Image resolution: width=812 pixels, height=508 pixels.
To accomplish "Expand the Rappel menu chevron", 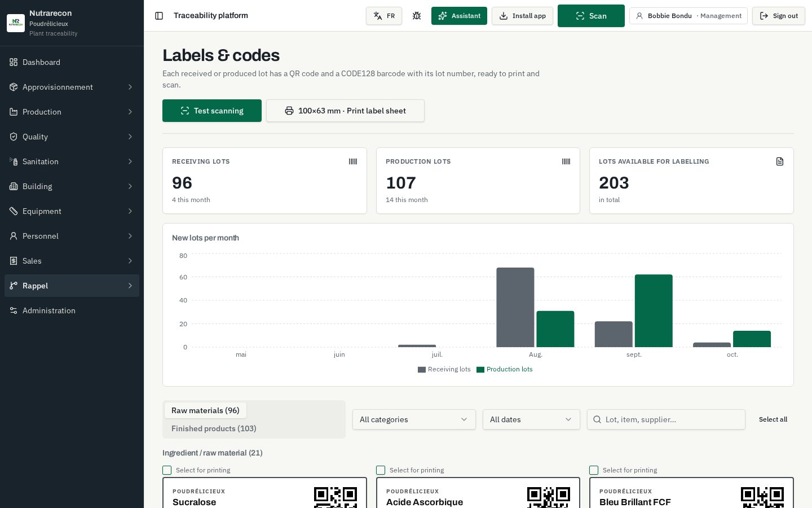I will [130, 286].
